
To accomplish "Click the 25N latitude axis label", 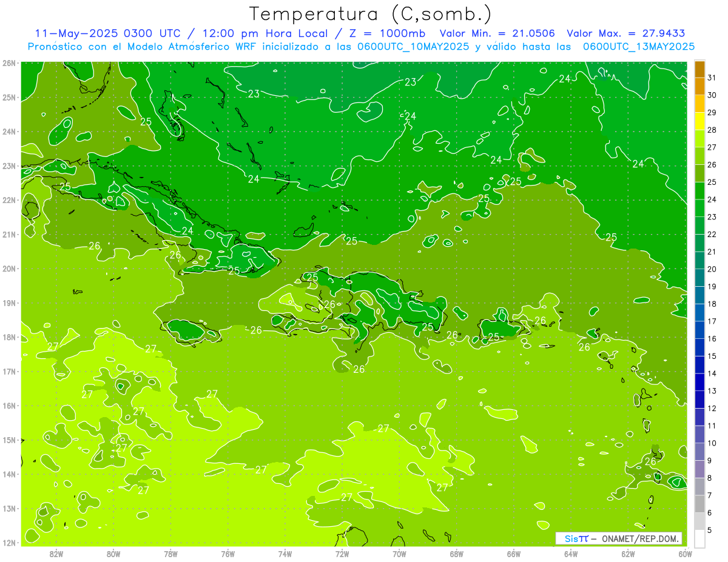I will [9, 97].
